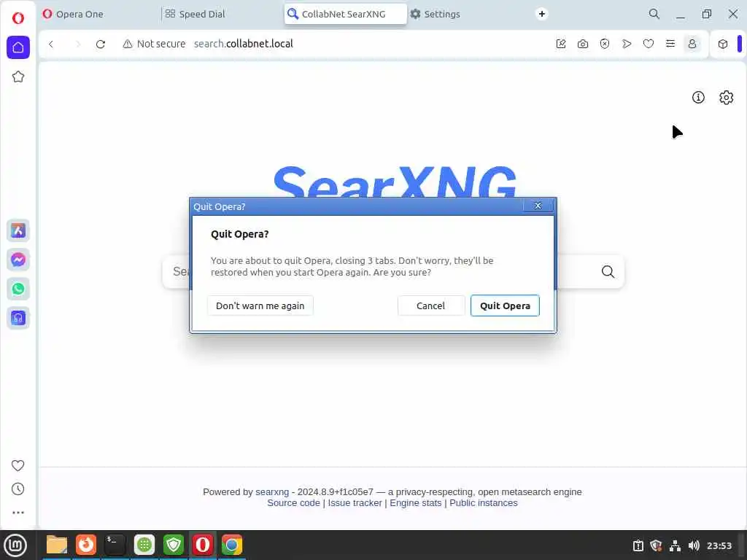This screenshot has width=747, height=560.
Task: Launch Firefox from the taskbar
Action: tap(86, 545)
